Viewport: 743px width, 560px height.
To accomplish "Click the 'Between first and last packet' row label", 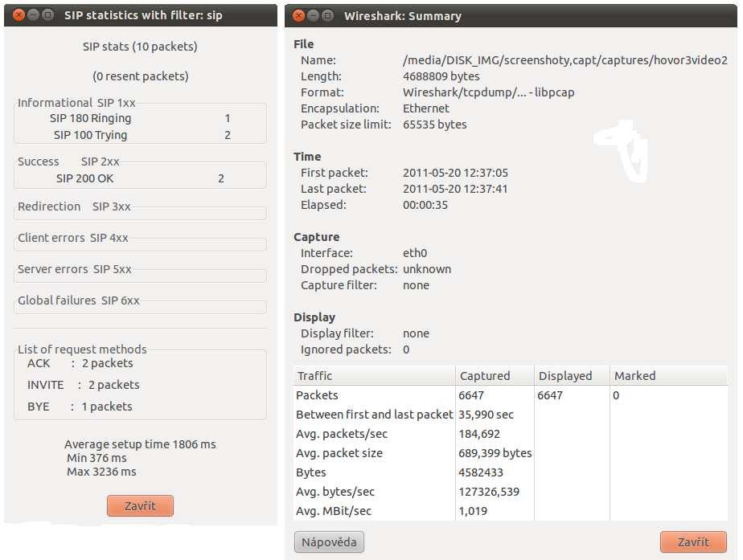I will click(x=375, y=415).
